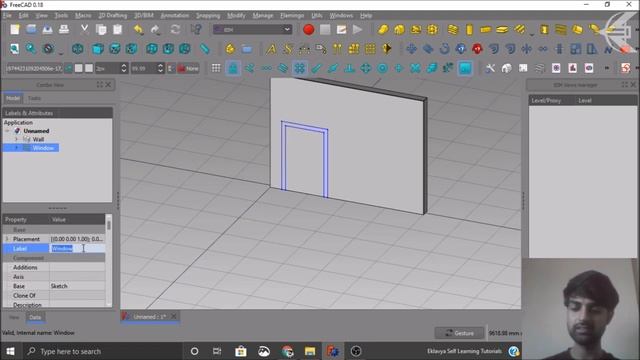This screenshot has width=640, height=360.
Task: Click line color swatch in Draft tray
Action: point(79,68)
